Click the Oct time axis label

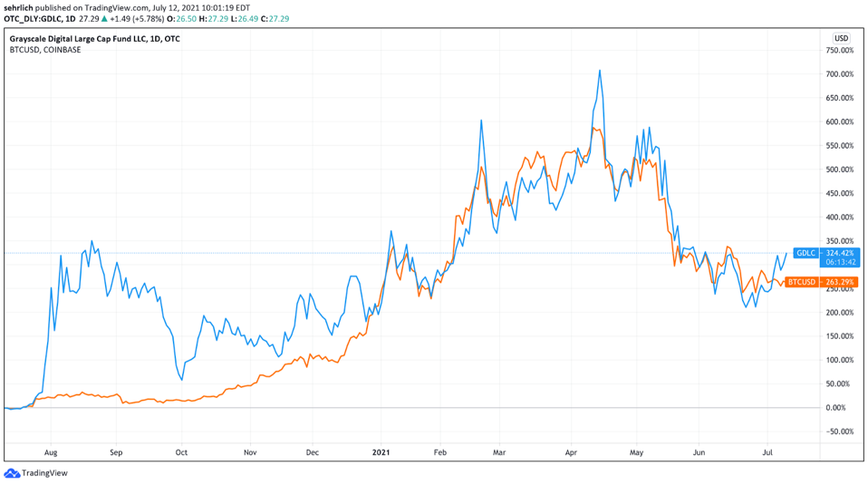tap(181, 452)
